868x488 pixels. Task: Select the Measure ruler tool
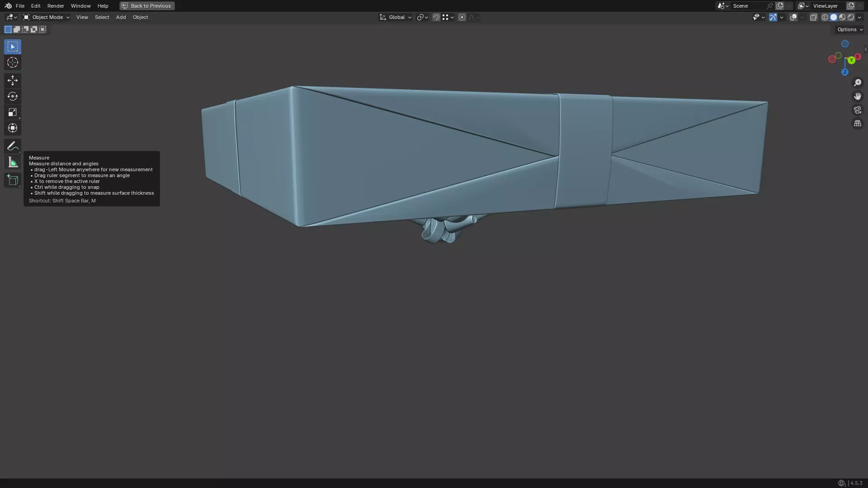pos(13,163)
